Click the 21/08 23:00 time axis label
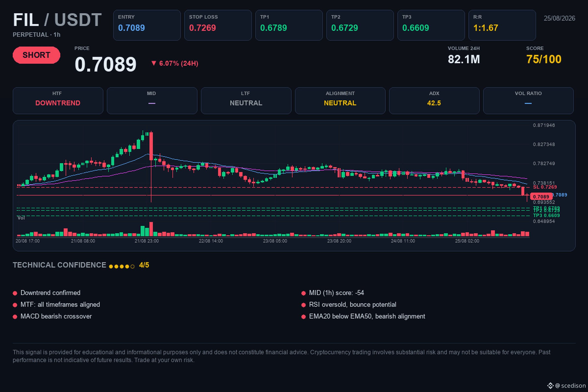The image size is (588, 392). tap(147, 241)
